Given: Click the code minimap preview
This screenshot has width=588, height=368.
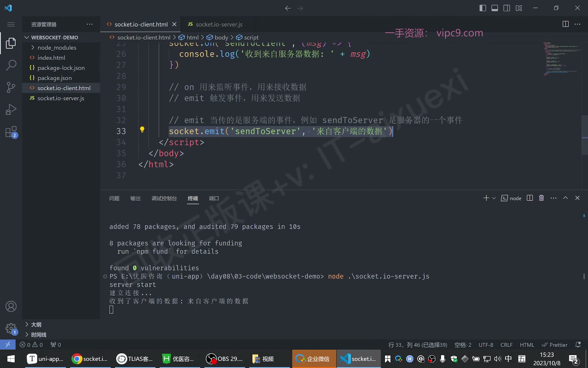Looking at the screenshot, I should tap(562, 59).
